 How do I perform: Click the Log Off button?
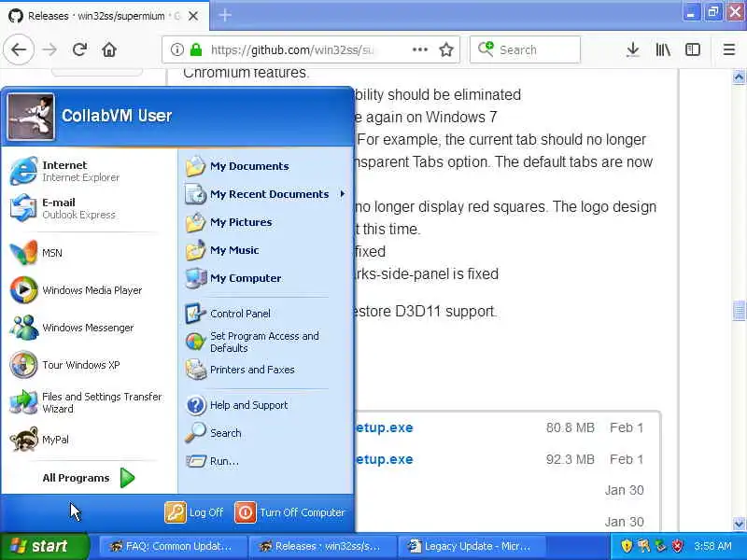[194, 512]
